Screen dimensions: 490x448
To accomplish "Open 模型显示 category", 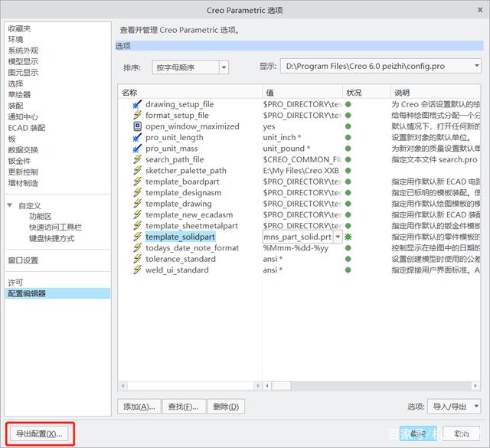I will [x=23, y=61].
